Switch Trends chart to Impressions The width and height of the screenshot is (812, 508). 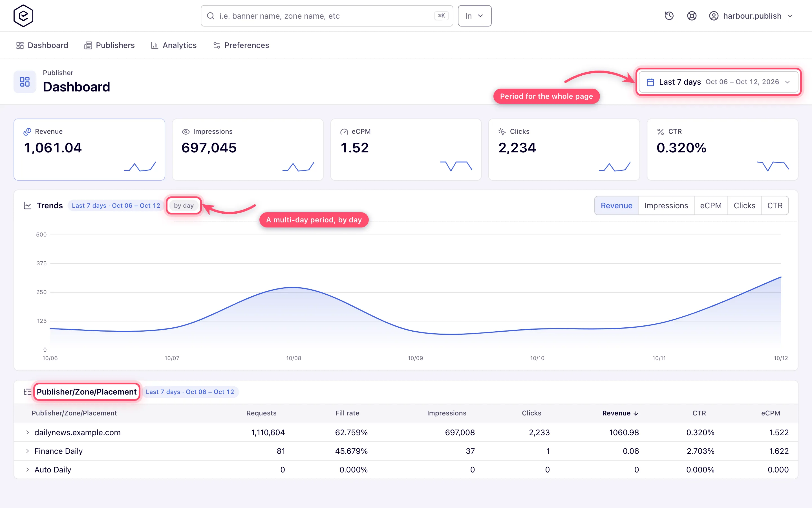click(x=666, y=206)
